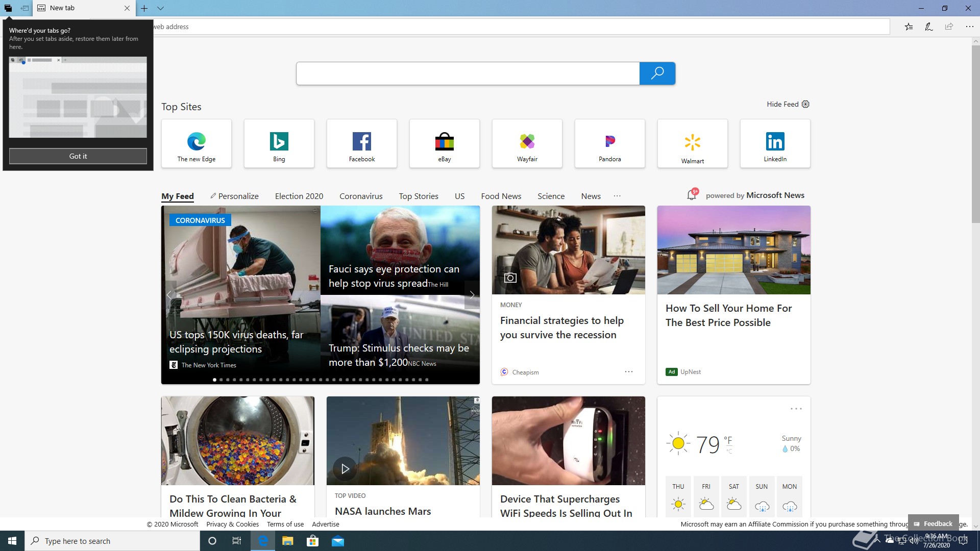Click the web search input box
The width and height of the screenshot is (980, 551).
468,73
